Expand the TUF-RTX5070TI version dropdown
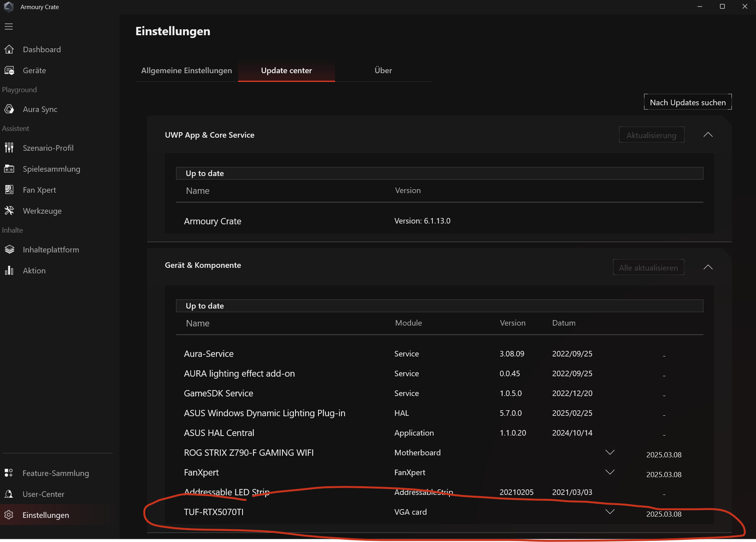The width and height of the screenshot is (756, 542). tap(609, 512)
